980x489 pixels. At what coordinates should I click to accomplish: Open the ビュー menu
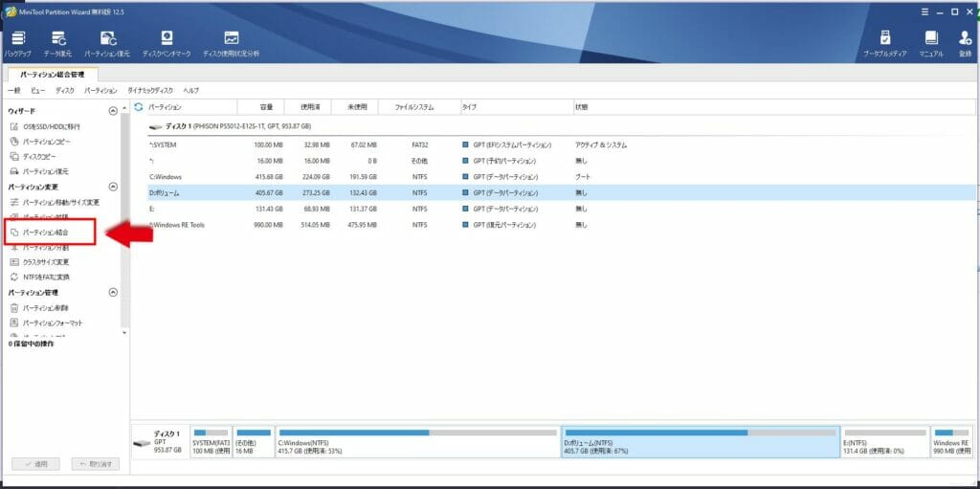click(37, 91)
